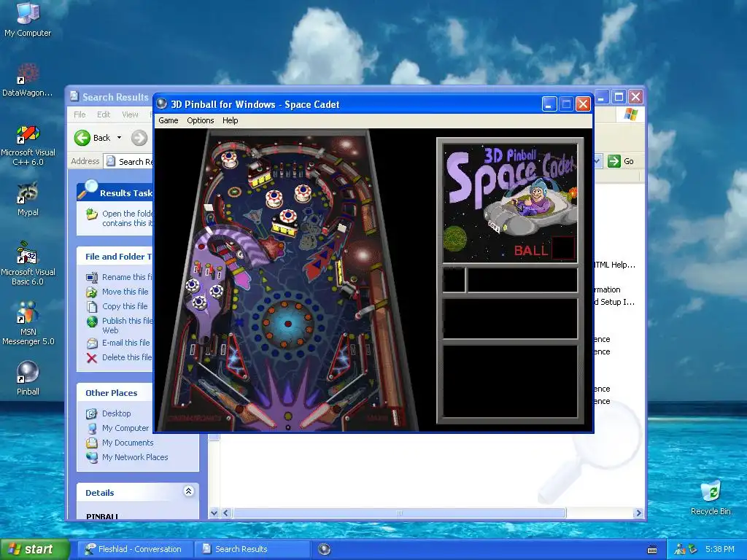Click the Move this file icon

[x=92, y=292]
